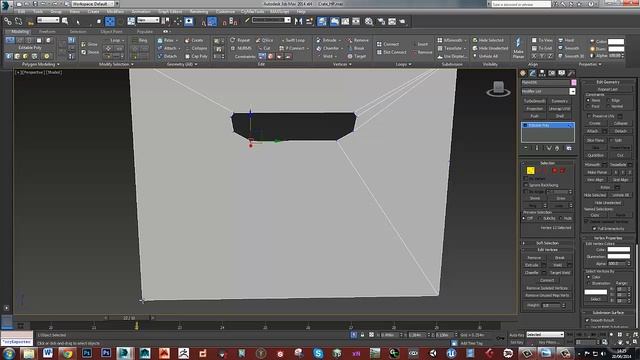
Task: Click Make Planar in the ribbon Align panel
Action: pos(518,48)
